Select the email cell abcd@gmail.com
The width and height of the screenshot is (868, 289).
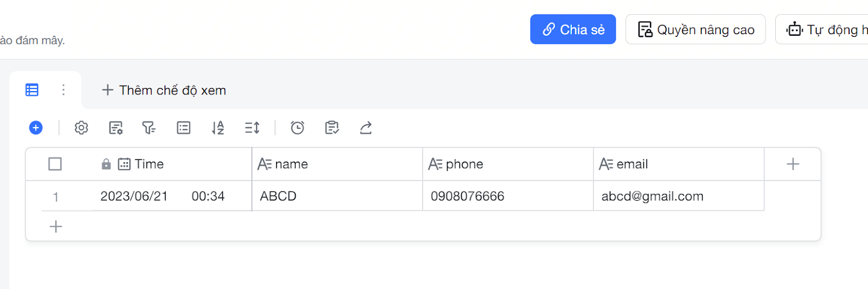[679, 196]
